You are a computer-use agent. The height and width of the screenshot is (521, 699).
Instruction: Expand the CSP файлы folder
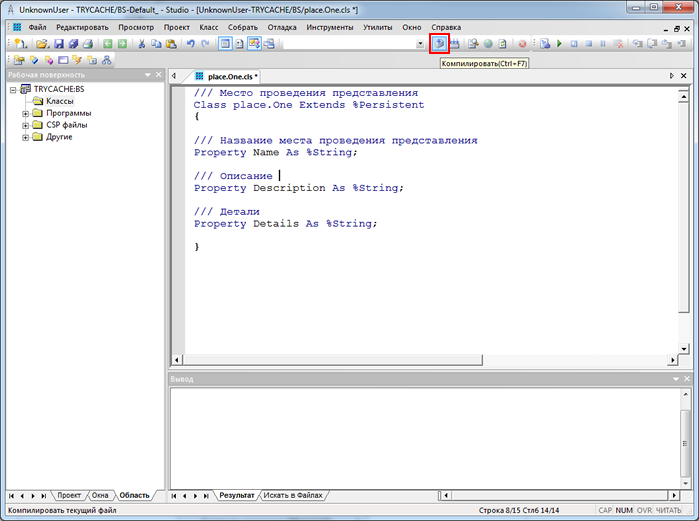click(x=25, y=126)
